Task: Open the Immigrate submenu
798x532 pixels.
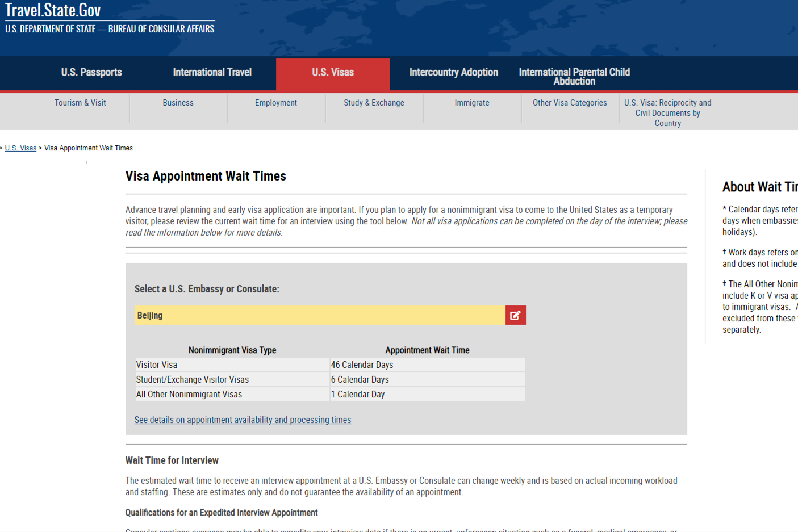Action: 471,103
